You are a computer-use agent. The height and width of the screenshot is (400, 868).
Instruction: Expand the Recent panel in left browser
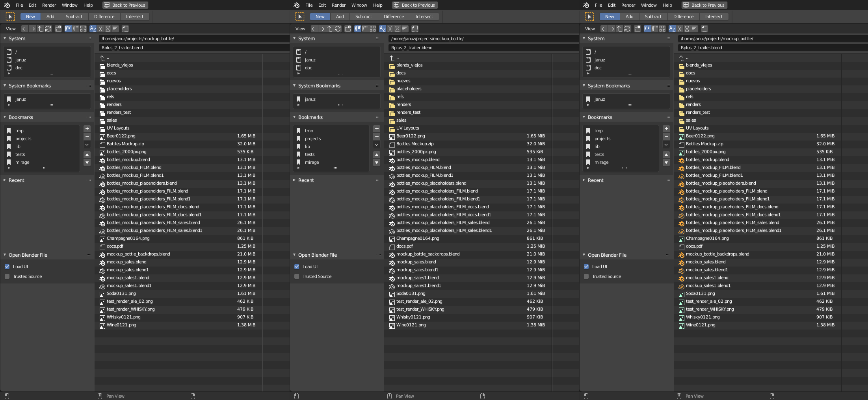coord(5,180)
